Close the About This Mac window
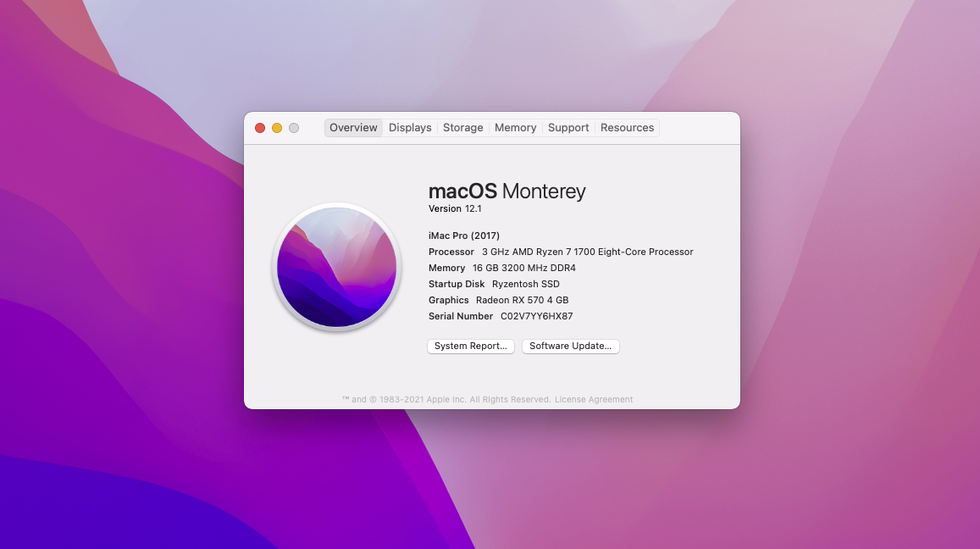The width and height of the screenshot is (980, 549). click(260, 128)
